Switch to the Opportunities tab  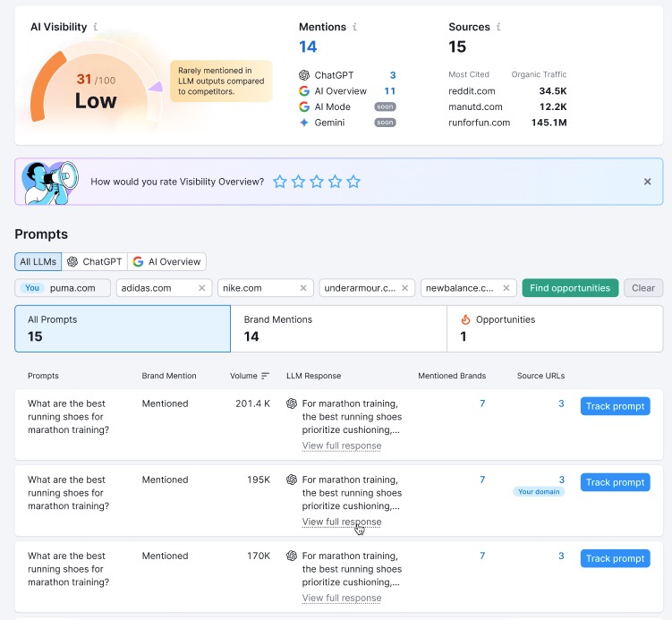(555, 328)
